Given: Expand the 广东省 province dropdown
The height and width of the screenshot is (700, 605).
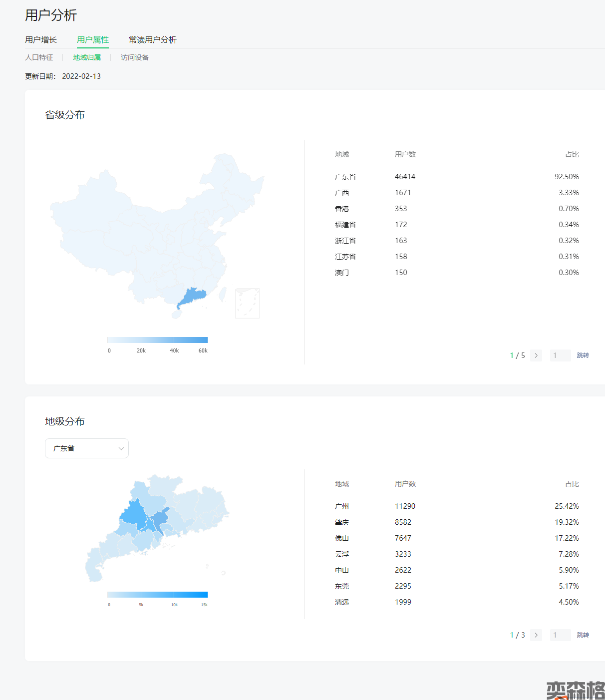Looking at the screenshot, I should [x=86, y=448].
